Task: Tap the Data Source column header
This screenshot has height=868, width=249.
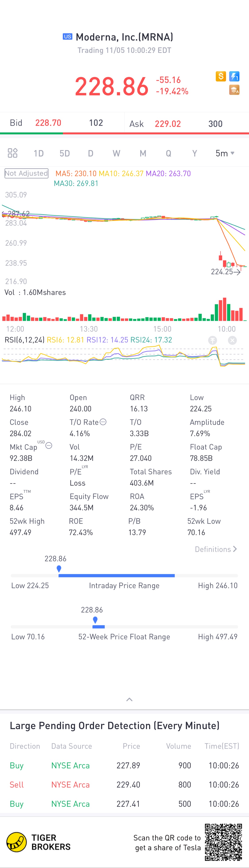Action: pyautogui.click(x=71, y=746)
